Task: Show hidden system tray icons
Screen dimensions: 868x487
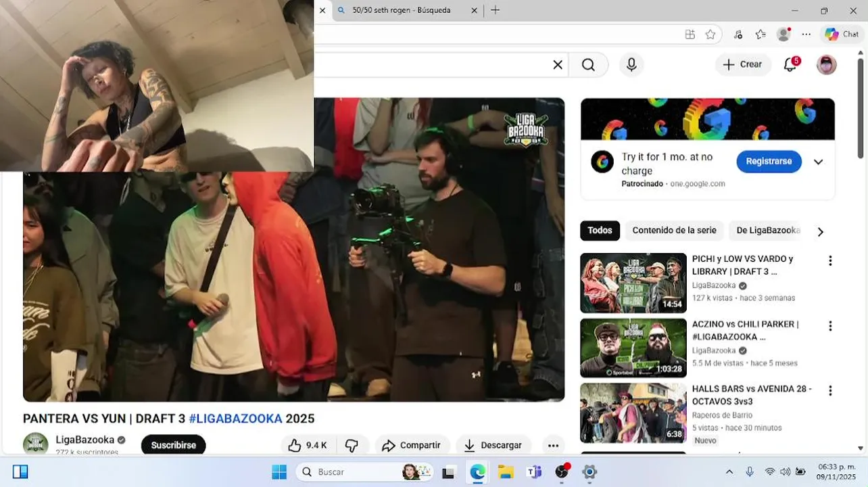Action: pyautogui.click(x=729, y=472)
